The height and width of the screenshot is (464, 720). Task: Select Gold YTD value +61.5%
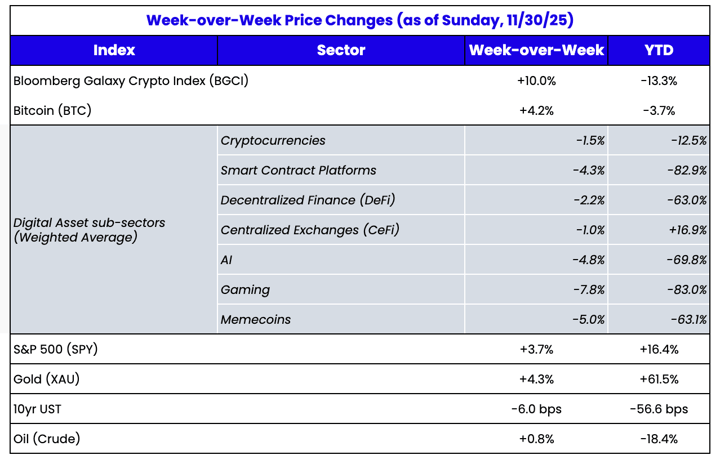(658, 379)
